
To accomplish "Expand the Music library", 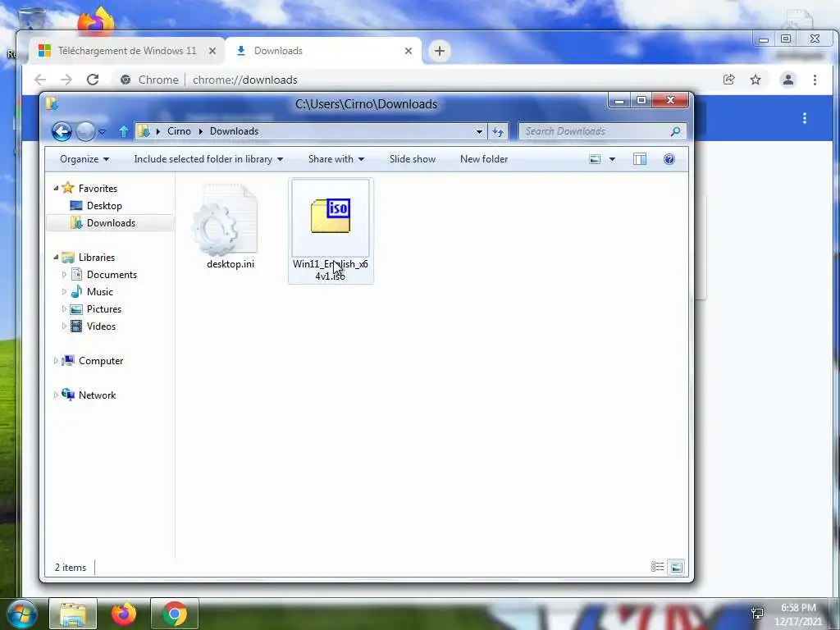I will 64,292.
